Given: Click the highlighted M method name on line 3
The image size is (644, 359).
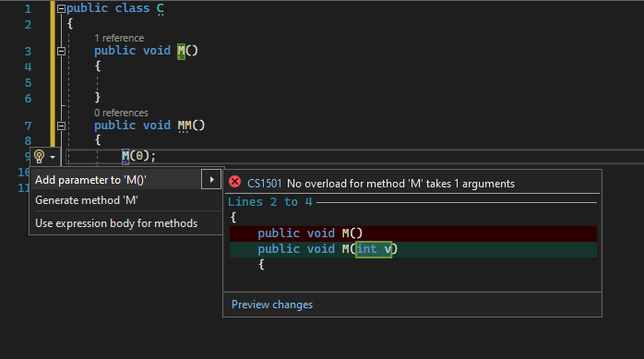Looking at the screenshot, I should [181, 51].
